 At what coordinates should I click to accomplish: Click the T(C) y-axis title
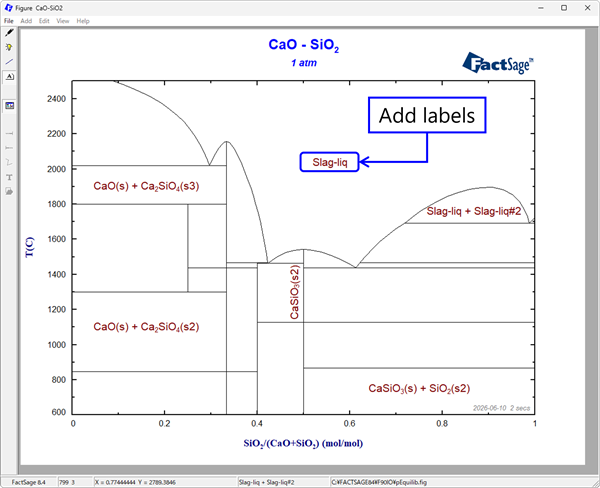tap(30, 247)
